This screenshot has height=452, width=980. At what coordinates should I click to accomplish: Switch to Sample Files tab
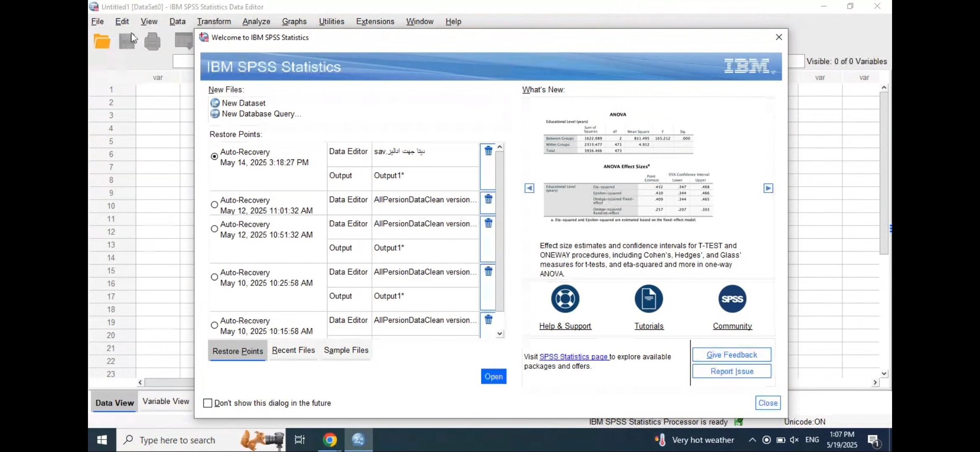pos(346,350)
